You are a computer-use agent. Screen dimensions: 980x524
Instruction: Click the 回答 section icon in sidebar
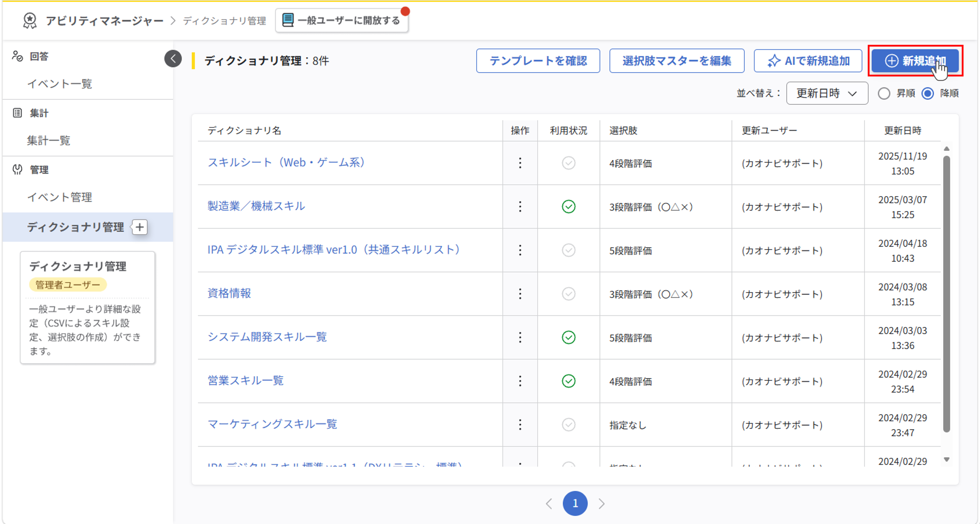point(17,56)
